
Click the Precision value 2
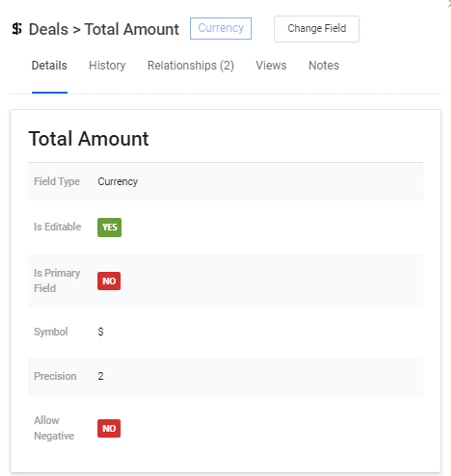[101, 376]
